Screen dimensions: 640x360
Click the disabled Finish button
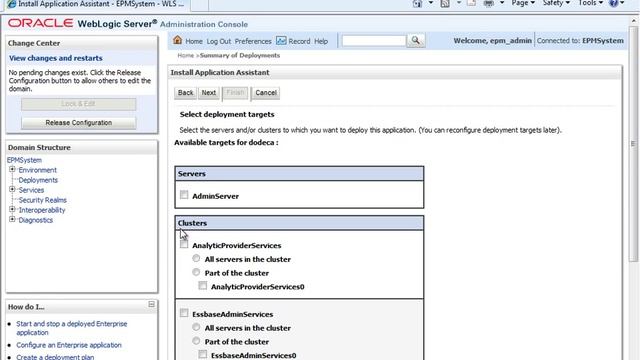pos(235,93)
